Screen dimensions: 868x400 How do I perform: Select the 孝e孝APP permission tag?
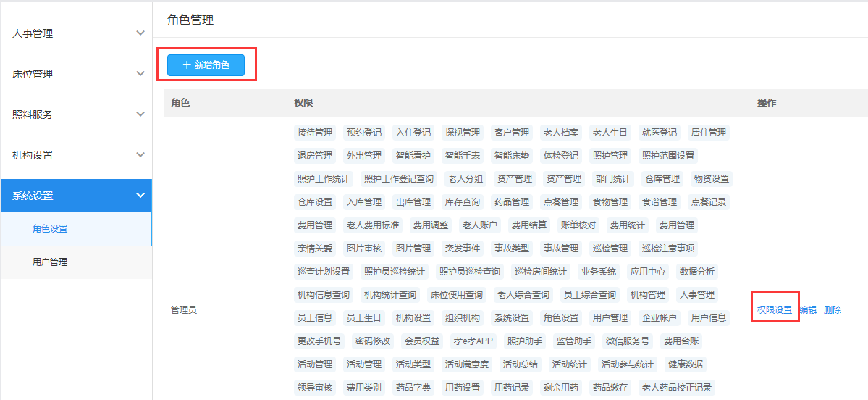473,341
